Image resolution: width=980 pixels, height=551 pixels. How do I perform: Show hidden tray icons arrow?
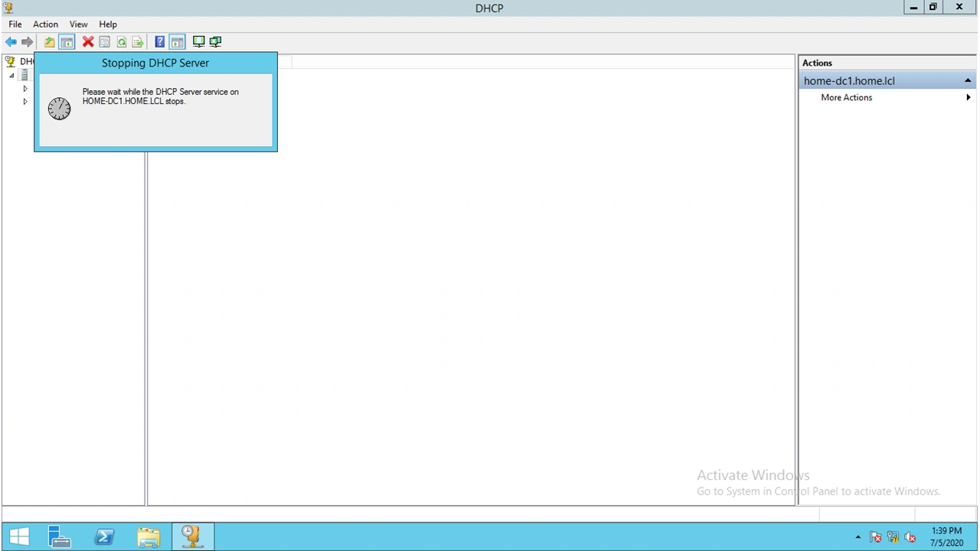click(x=858, y=537)
